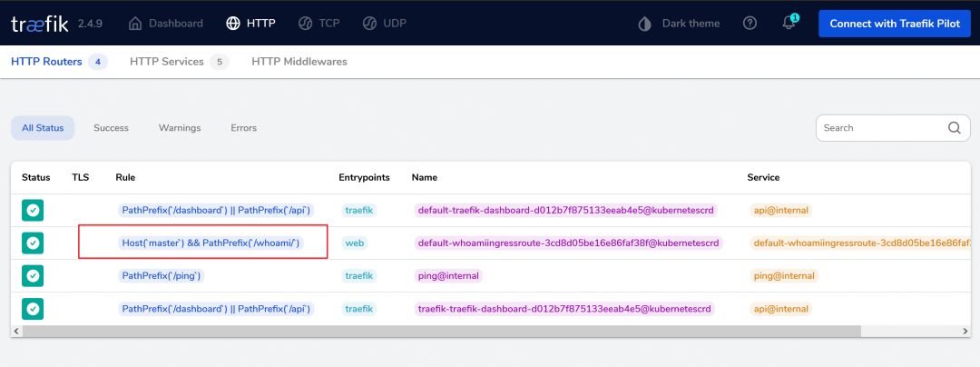Click the PathPrefix(`/ping`) rule
980x367 pixels.
point(162,276)
